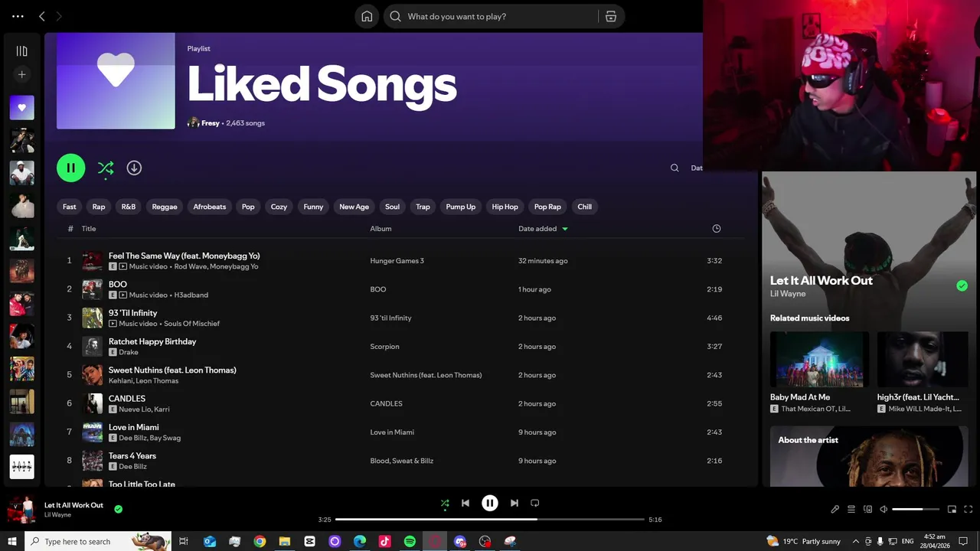
Task: Toggle the liked checkmark in right panel
Action: tap(962, 285)
